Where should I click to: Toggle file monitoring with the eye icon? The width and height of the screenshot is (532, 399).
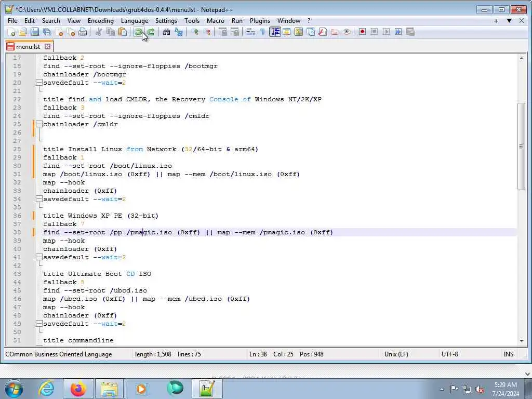tap(347, 32)
